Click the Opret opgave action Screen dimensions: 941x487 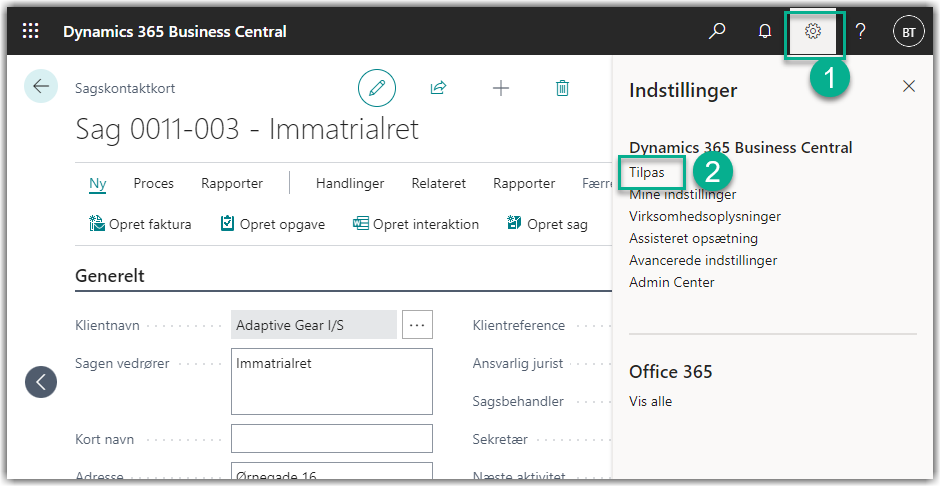(x=272, y=224)
